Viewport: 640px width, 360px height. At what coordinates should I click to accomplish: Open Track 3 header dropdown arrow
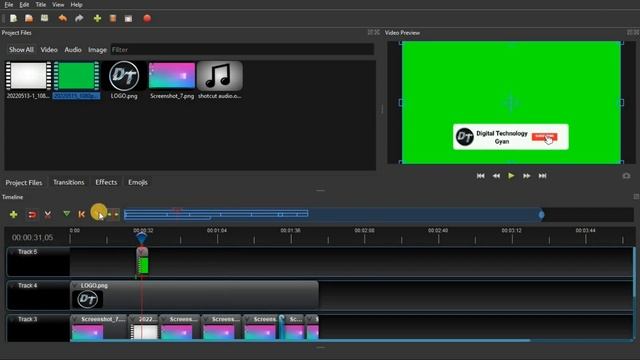[x=12, y=319]
